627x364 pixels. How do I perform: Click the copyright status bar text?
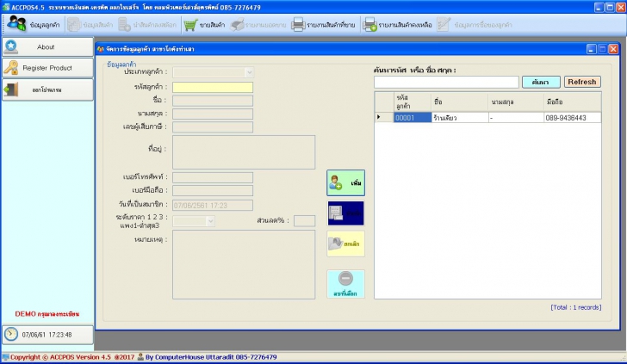[72, 357]
